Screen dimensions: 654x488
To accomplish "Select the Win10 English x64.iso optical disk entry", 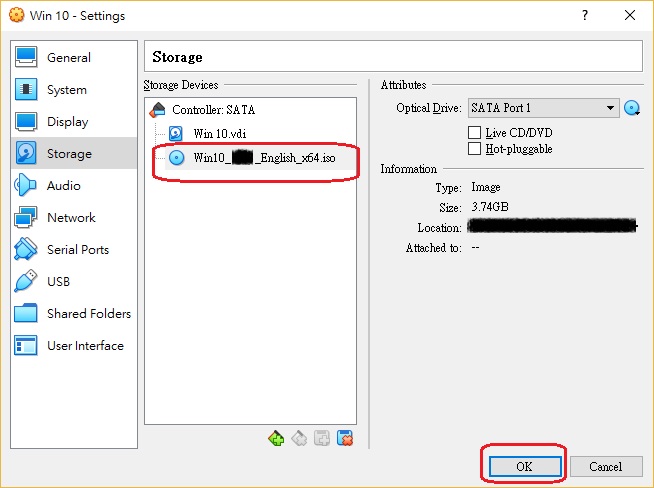I will [x=260, y=158].
